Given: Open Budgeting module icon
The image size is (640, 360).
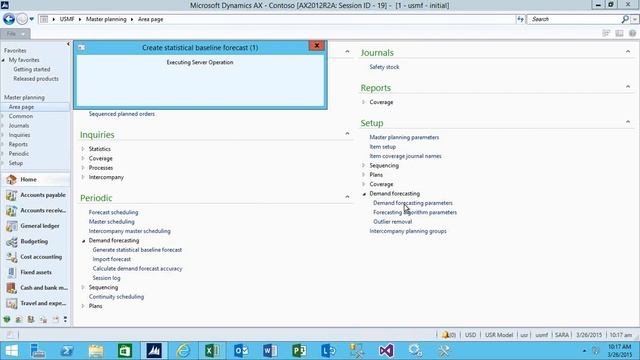Looking at the screenshot, I should click(11, 241).
